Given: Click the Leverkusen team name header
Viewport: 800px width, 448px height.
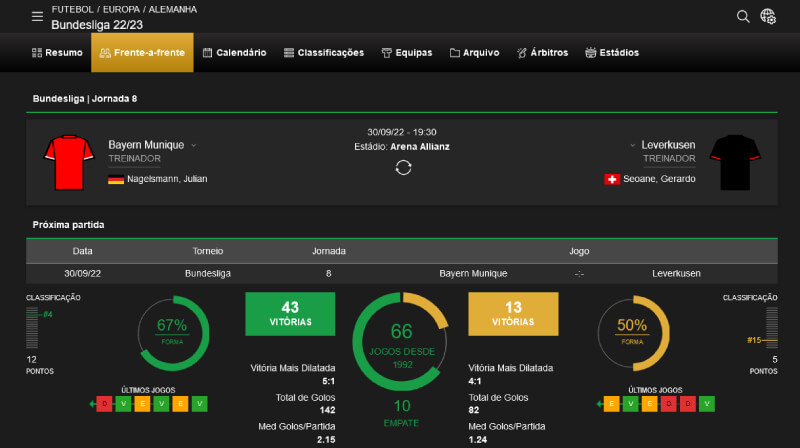Looking at the screenshot, I should point(668,145).
